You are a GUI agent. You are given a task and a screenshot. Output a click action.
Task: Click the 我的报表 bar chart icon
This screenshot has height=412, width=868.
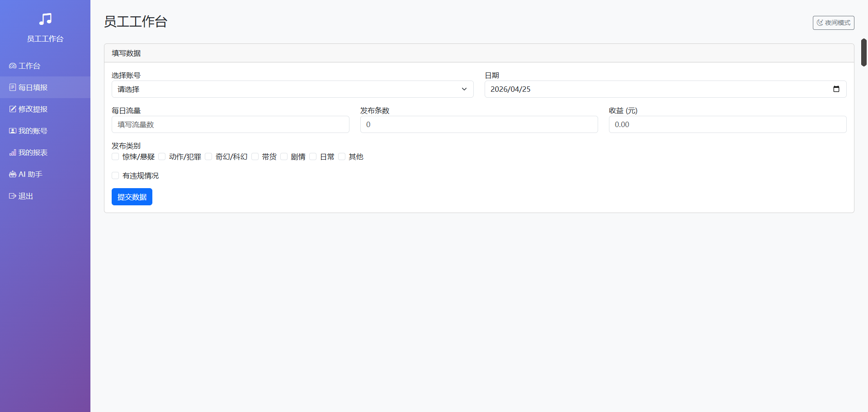tap(13, 153)
